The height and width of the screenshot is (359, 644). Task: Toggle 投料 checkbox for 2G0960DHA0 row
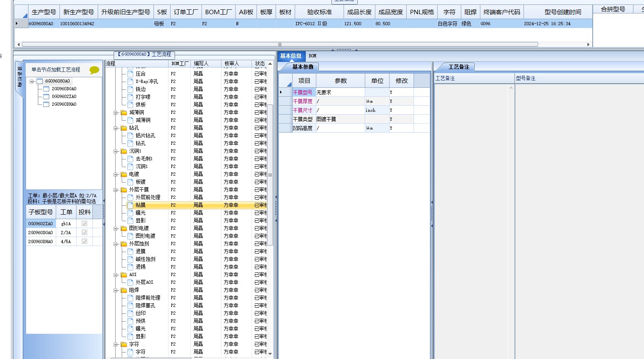[85, 242]
